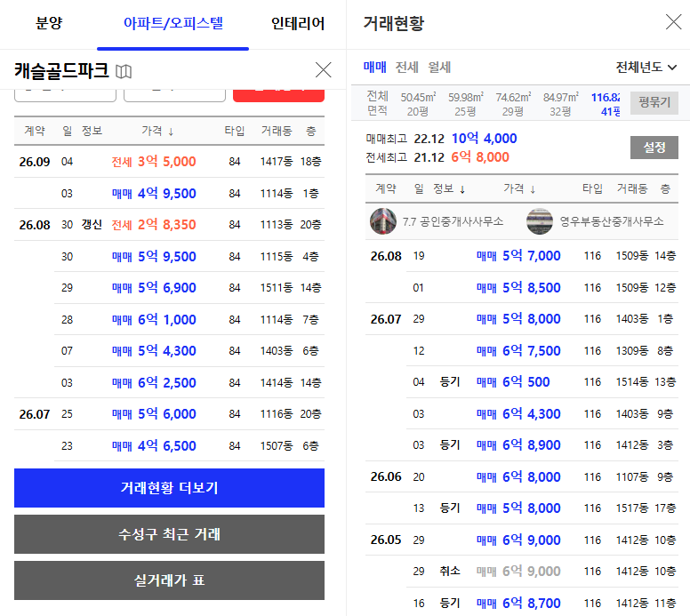Close the 캐슬골드파크 panel
Viewport: 690px width, 616px height.
pos(324,69)
